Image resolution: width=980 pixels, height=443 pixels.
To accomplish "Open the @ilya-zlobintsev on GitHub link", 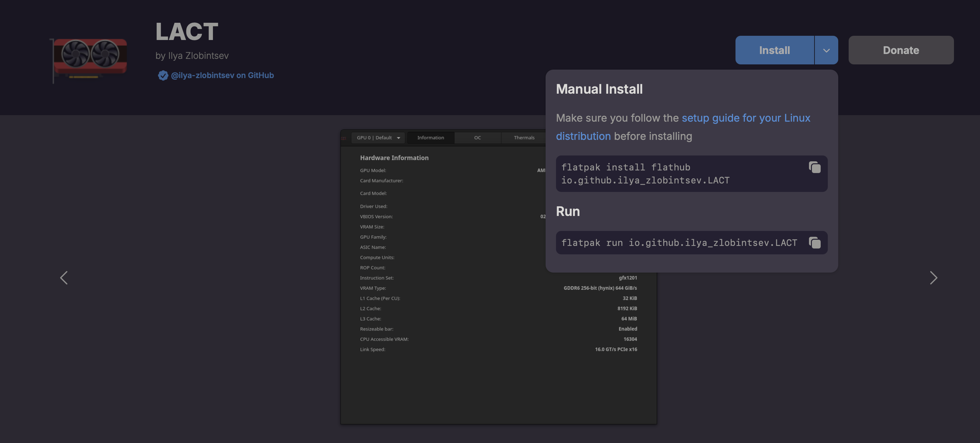I will pyautogui.click(x=222, y=75).
